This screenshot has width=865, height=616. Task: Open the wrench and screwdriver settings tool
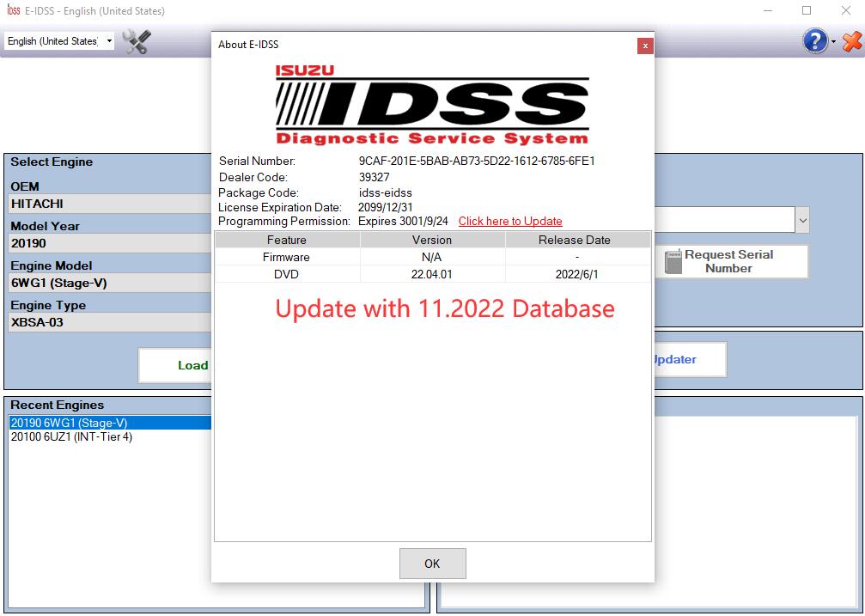137,41
